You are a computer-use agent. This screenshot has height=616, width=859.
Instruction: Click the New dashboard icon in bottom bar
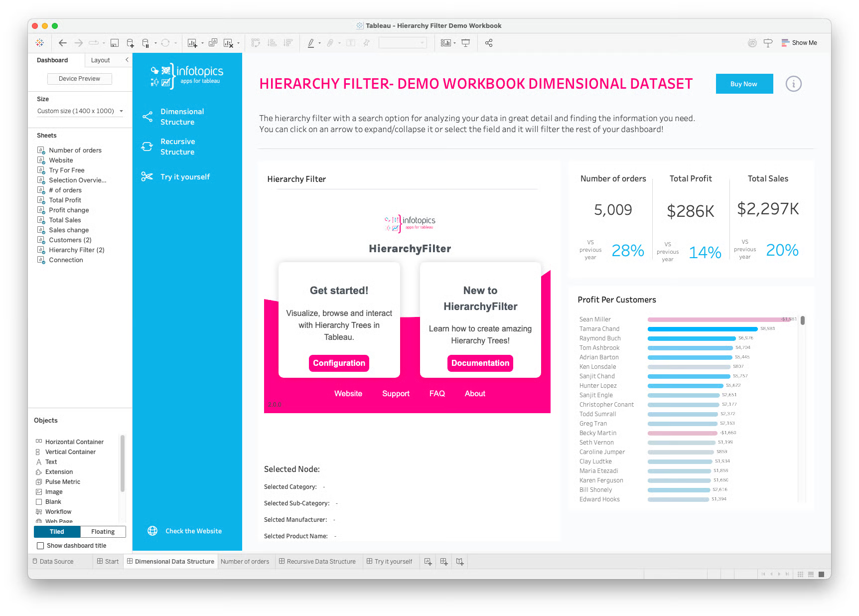point(443,562)
